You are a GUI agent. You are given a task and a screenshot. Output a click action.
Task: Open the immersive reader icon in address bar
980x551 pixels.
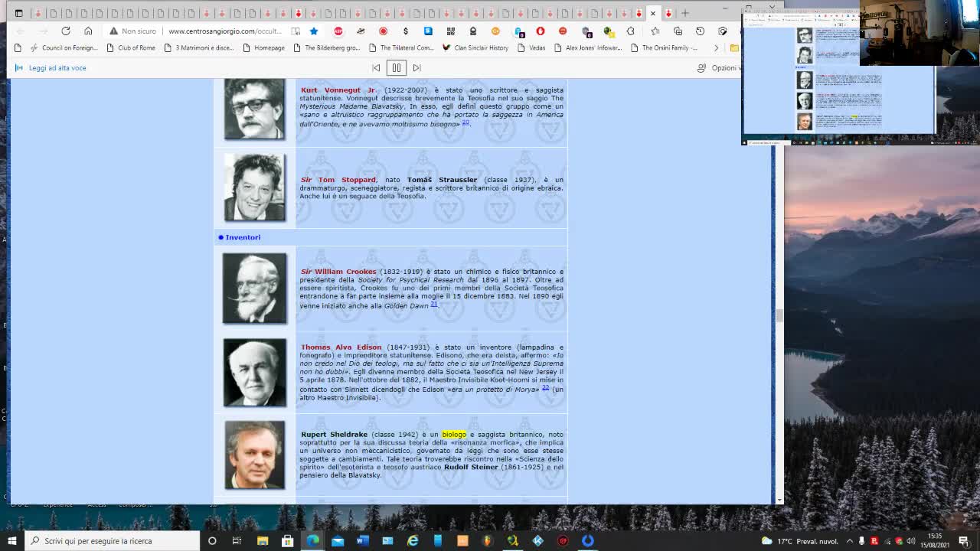click(x=296, y=31)
